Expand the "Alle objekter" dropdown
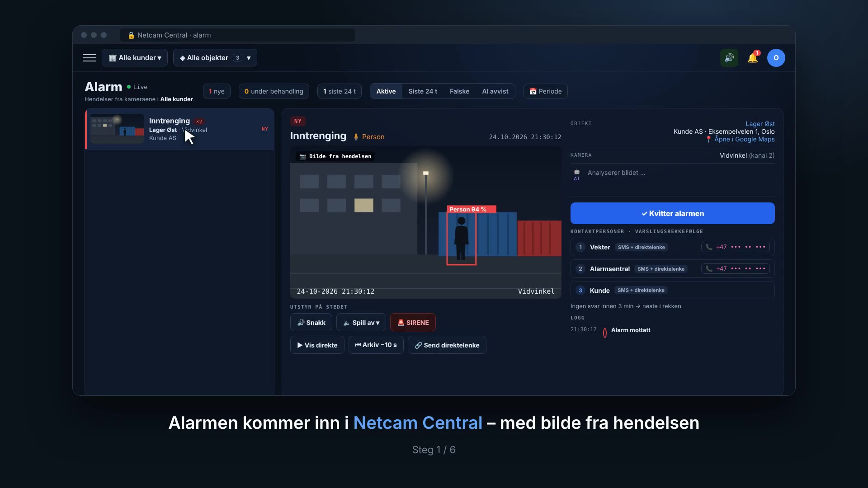 215,58
